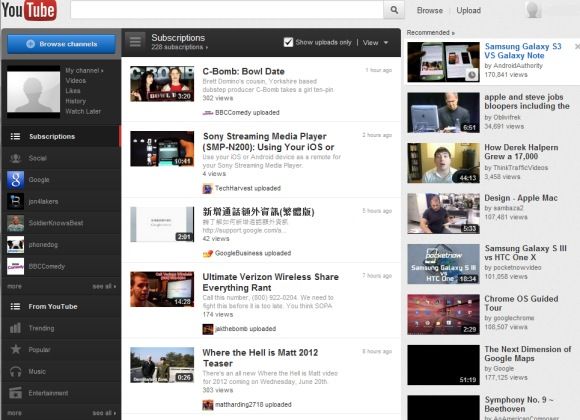
Task: Open the View dropdown menu
Action: click(x=375, y=43)
